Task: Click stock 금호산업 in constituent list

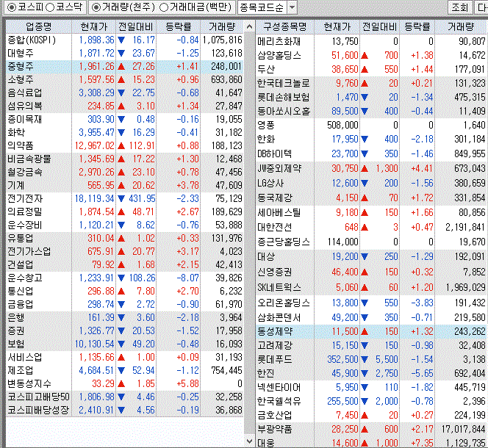Action: (275, 416)
